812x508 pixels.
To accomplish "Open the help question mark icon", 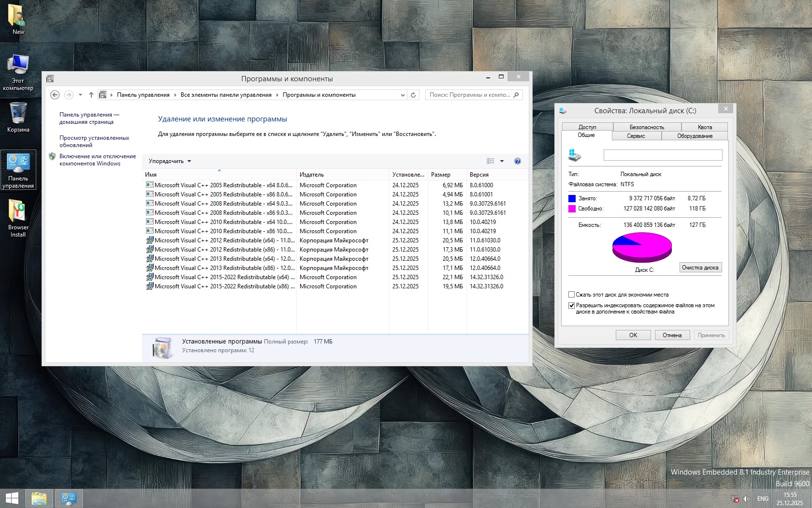I will (517, 161).
